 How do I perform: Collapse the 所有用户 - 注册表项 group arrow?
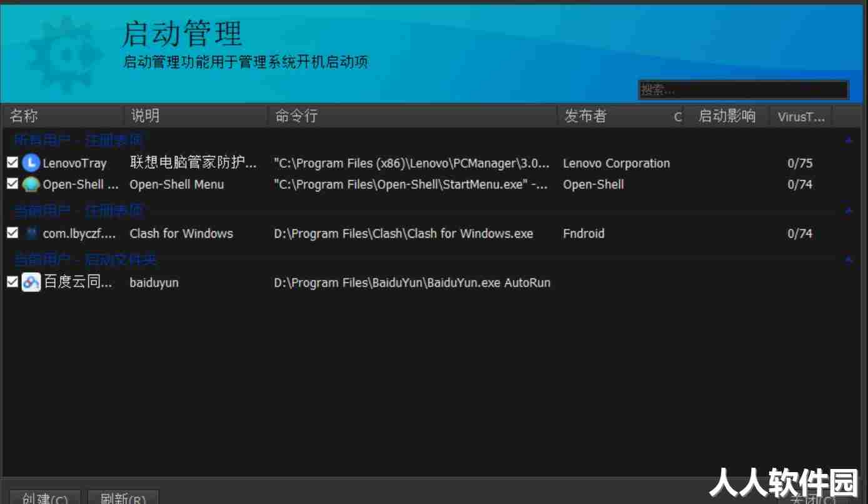click(x=849, y=141)
